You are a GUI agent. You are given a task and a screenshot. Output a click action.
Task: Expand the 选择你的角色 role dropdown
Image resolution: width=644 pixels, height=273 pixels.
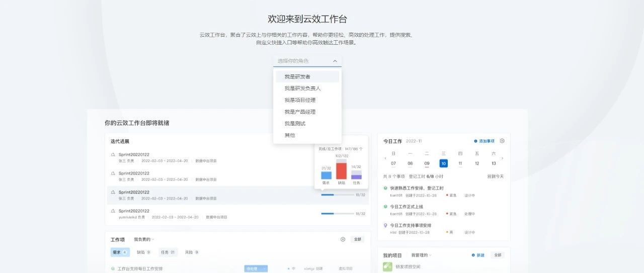307,61
